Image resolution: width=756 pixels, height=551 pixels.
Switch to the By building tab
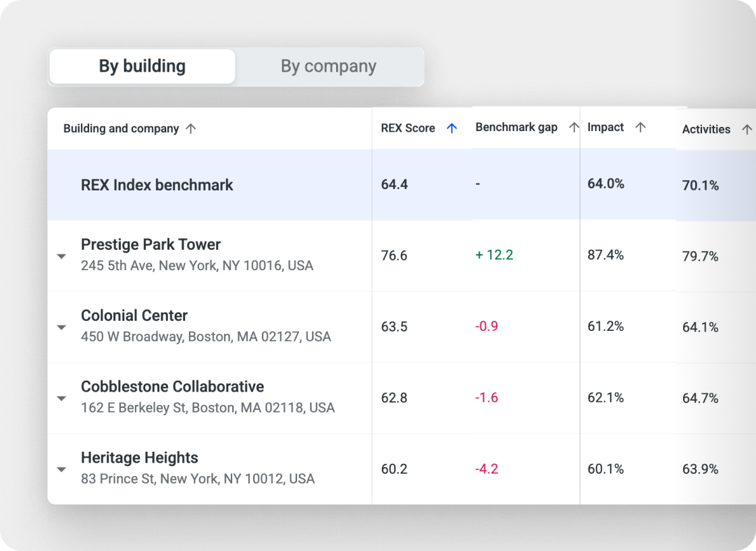142,66
